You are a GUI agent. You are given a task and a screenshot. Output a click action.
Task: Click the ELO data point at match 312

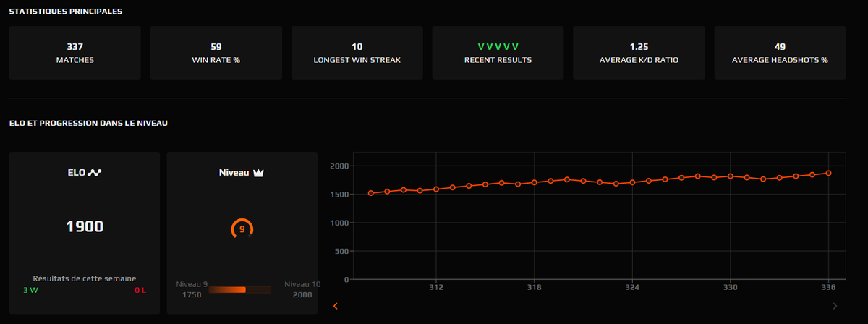pyautogui.click(x=436, y=189)
